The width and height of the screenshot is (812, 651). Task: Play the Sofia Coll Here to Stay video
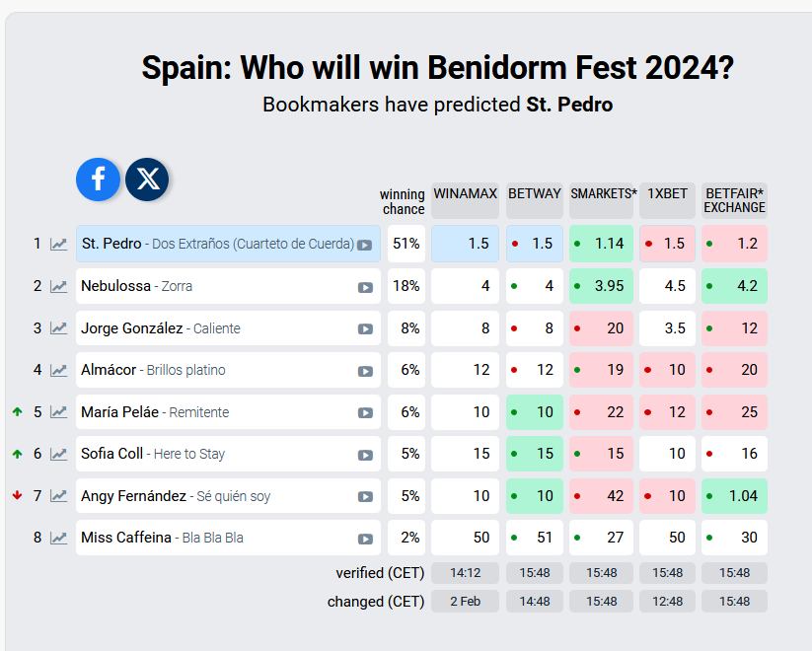tap(365, 455)
